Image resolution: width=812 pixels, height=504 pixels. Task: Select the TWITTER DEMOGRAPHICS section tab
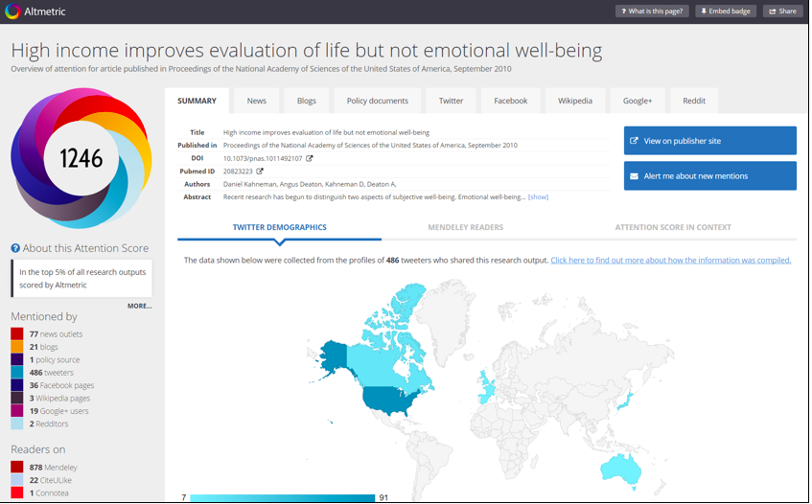[x=280, y=227]
